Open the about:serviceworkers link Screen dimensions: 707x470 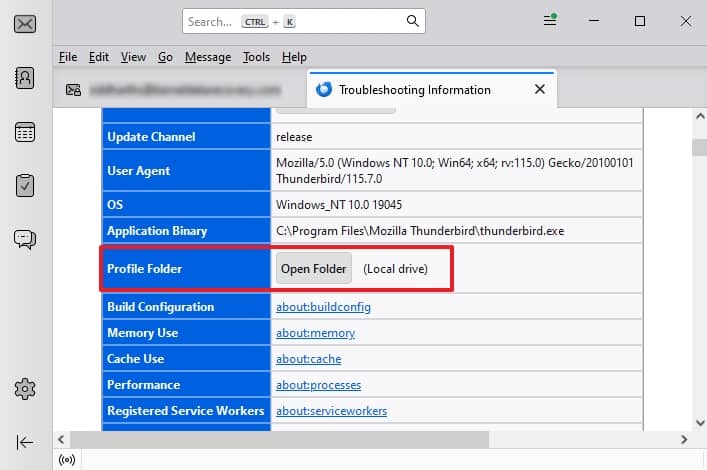point(331,411)
